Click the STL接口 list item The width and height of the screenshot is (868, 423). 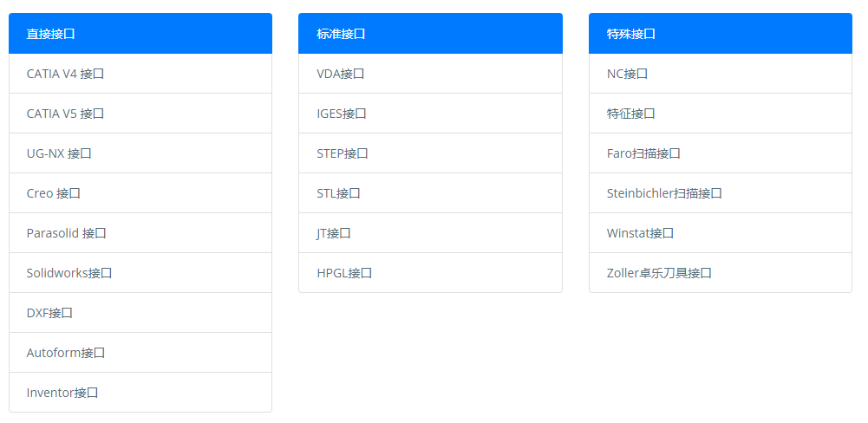pos(430,193)
